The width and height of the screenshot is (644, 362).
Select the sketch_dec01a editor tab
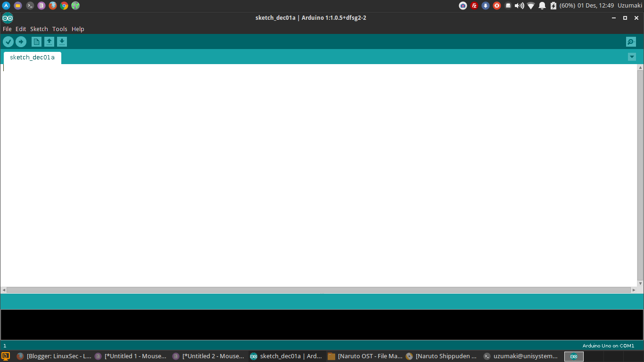(32, 58)
